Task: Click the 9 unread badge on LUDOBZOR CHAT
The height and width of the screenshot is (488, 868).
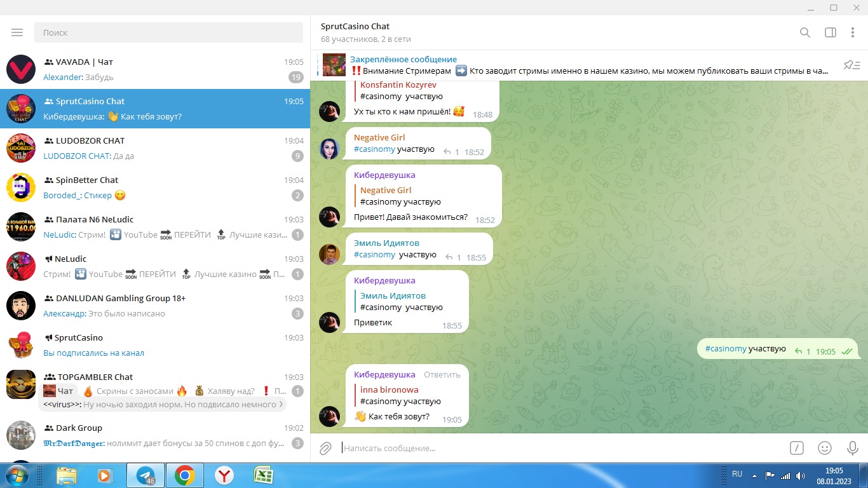Action: 297,156
